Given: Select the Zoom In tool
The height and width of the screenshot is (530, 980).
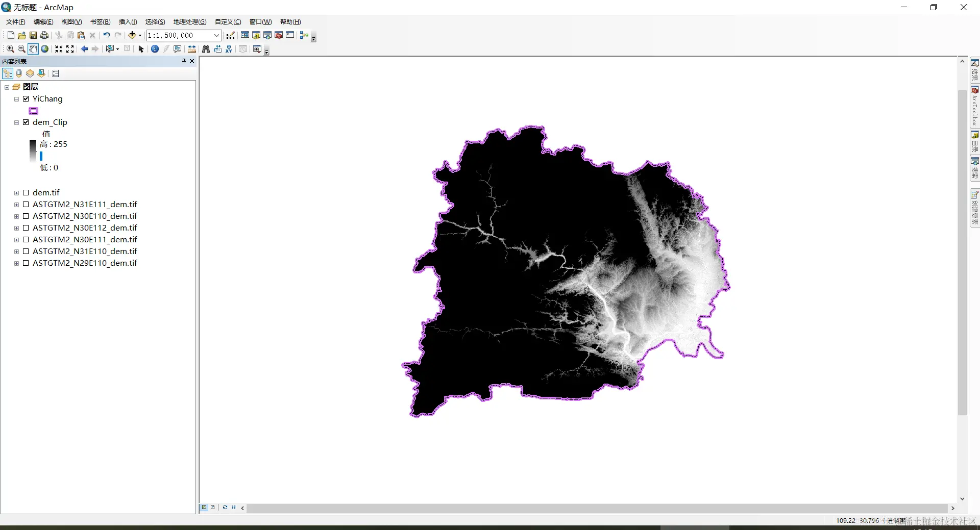Looking at the screenshot, I should click(x=10, y=49).
